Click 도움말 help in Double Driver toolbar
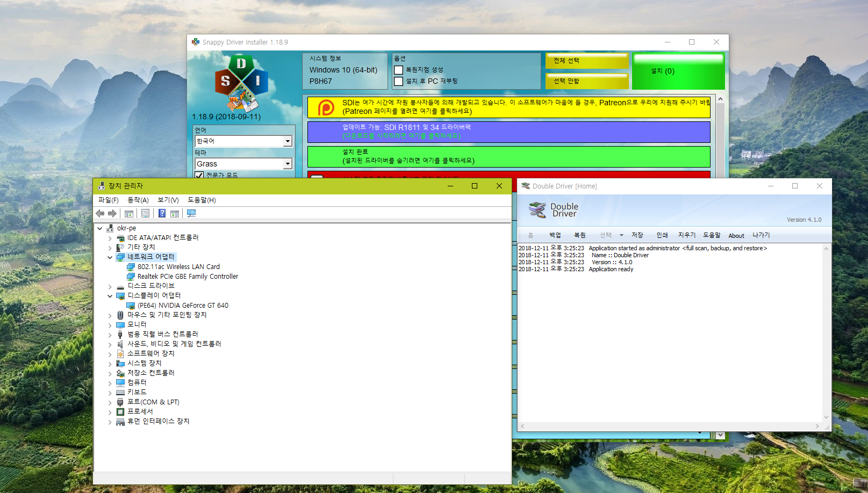 pyautogui.click(x=712, y=235)
